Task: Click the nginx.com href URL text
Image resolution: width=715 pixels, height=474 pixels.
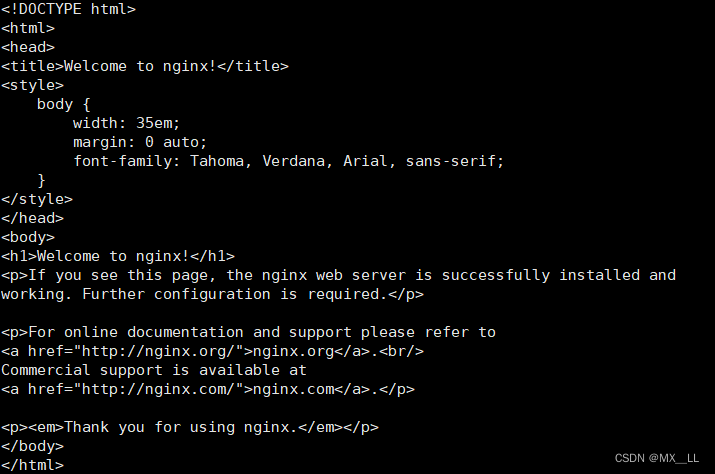Action: [x=158, y=389]
